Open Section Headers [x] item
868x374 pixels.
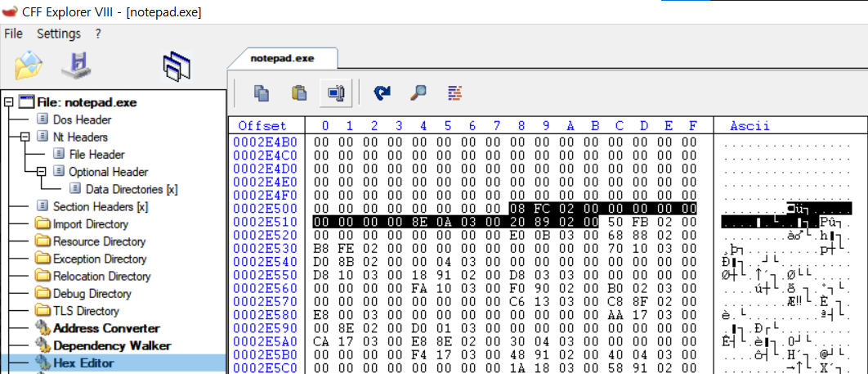[x=101, y=207]
